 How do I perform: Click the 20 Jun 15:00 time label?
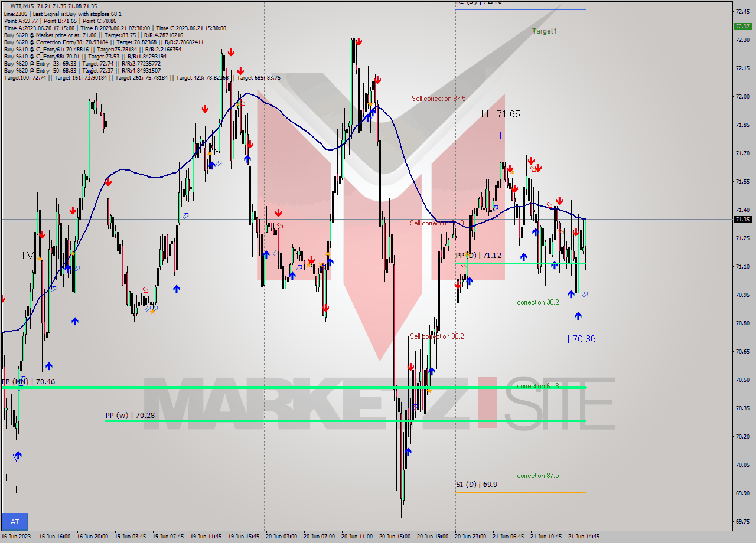click(395, 537)
